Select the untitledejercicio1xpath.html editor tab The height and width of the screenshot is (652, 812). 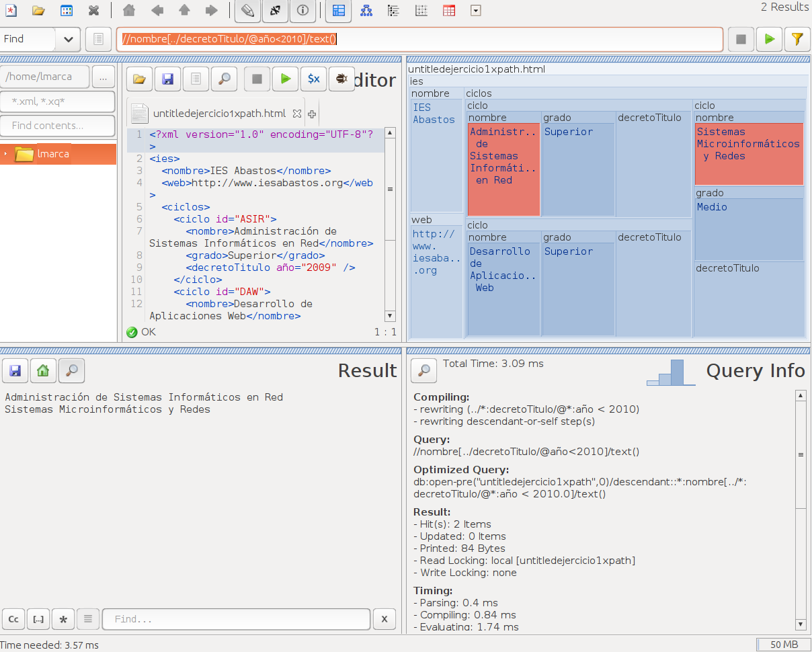(x=218, y=114)
